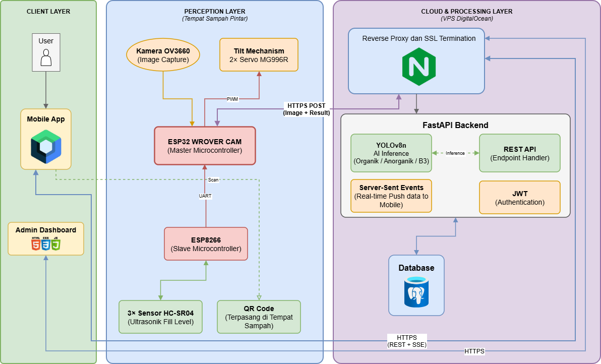Screen dimensions: 601x364
Task: Click the CSS3 icon in Admin Dashboard
Action: coord(46,244)
